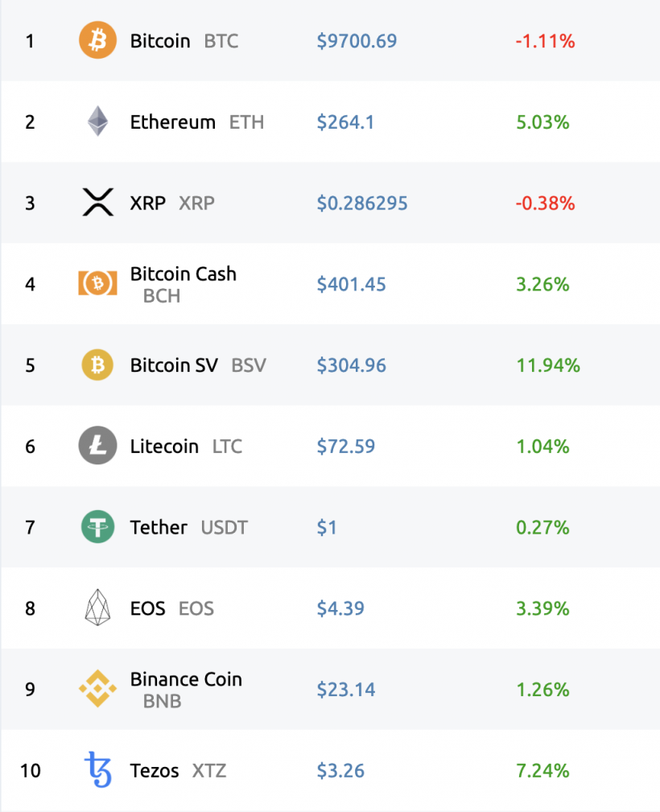
Task: Click the Bitcoin orange logo icon
Action: click(x=97, y=40)
